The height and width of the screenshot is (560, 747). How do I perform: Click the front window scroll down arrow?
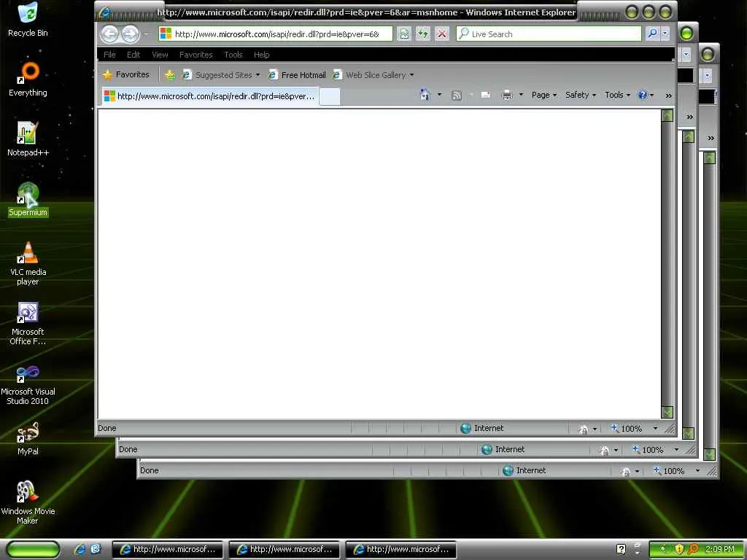click(667, 412)
